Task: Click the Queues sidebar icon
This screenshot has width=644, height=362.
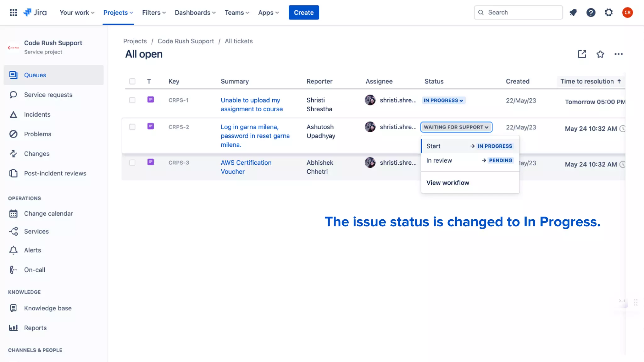Action: pos(13,75)
